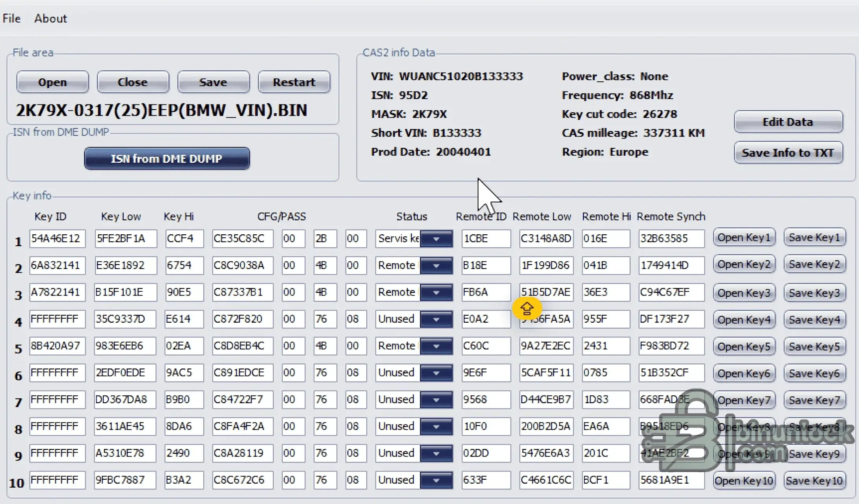Screen dimensions: 859x504
Task: Click Open Key4 button
Action: [x=744, y=320]
